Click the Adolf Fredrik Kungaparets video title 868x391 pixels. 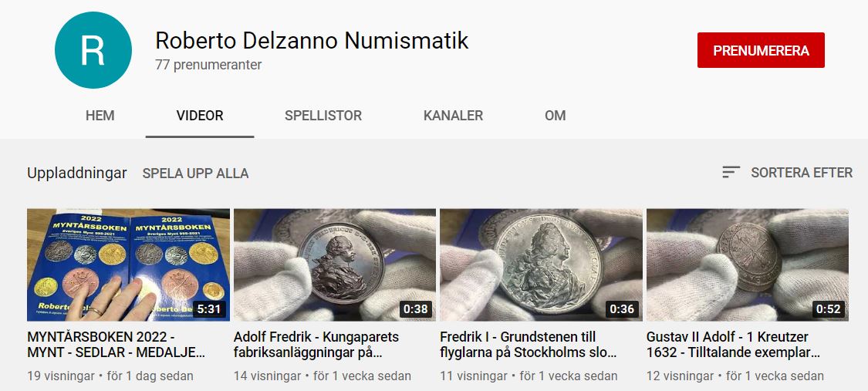pyautogui.click(x=316, y=345)
